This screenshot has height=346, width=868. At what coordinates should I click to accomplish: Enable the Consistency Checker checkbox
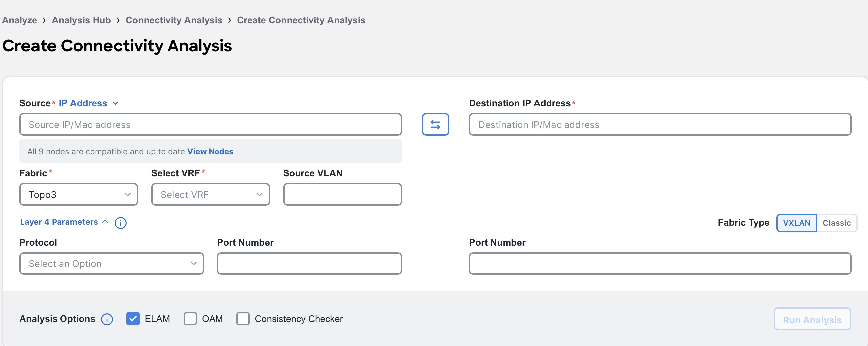(243, 319)
